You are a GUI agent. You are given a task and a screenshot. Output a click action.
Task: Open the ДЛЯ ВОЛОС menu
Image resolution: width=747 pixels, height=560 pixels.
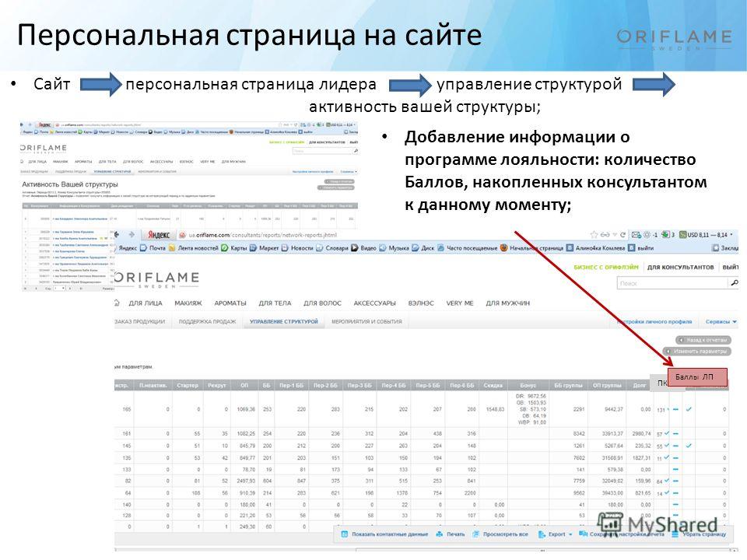pyautogui.click(x=322, y=303)
